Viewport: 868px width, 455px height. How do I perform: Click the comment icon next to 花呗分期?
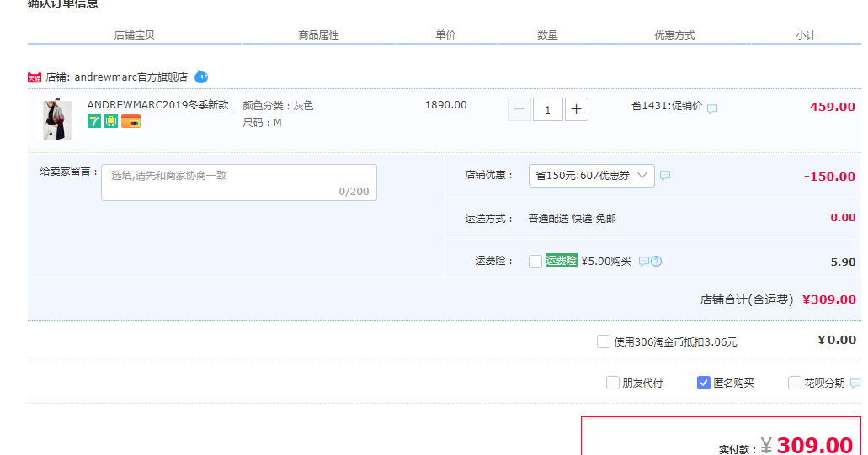pyautogui.click(x=855, y=384)
